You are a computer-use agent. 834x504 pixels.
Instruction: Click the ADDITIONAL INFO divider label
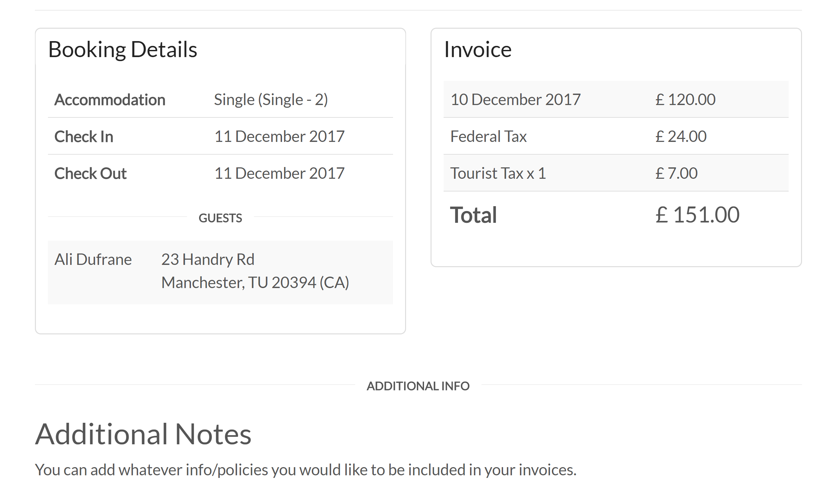(418, 386)
